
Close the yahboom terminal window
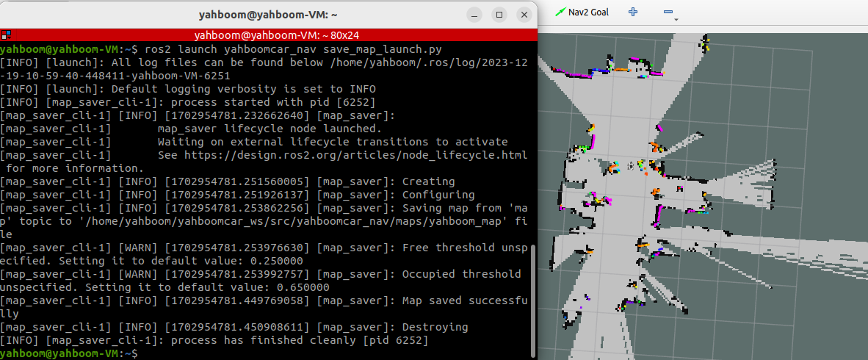[x=523, y=15]
